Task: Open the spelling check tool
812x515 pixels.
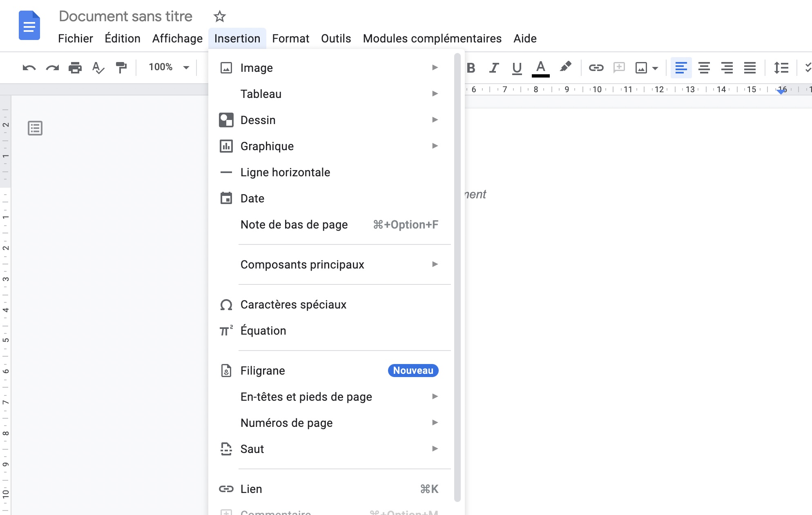Action: (98, 68)
